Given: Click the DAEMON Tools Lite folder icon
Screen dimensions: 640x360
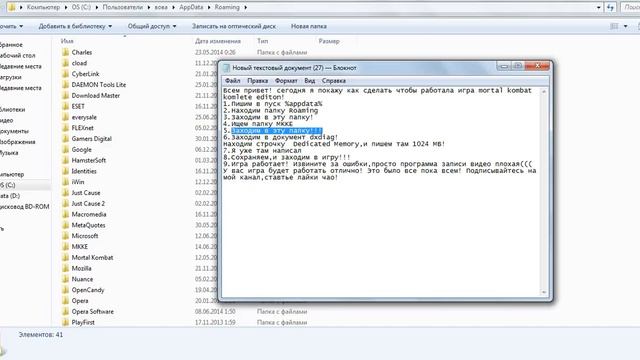Looking at the screenshot, I should (65, 85).
